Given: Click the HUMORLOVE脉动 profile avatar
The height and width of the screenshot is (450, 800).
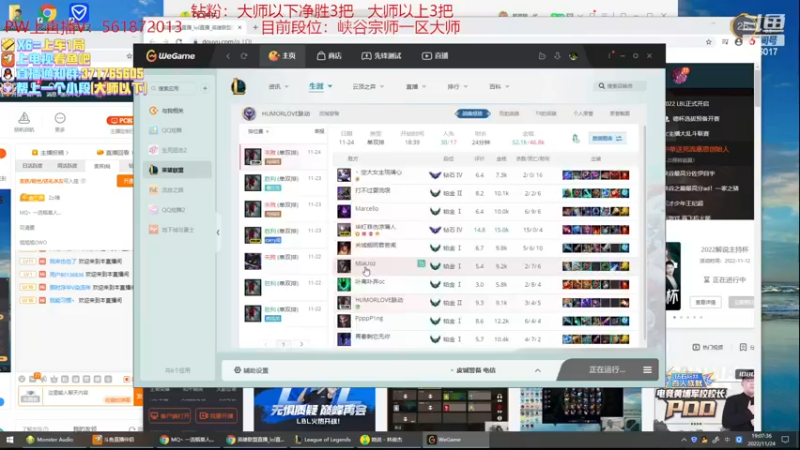Looking at the screenshot, I should pyautogui.click(x=249, y=113).
